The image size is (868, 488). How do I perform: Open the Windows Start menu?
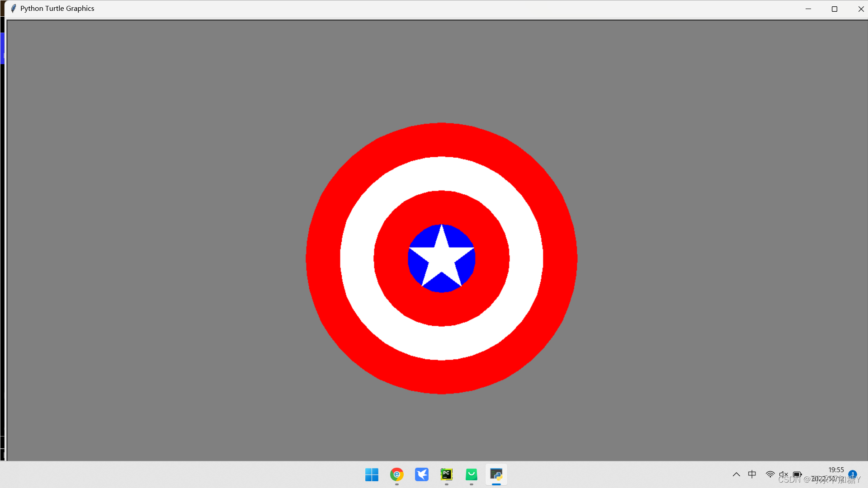pos(372,474)
